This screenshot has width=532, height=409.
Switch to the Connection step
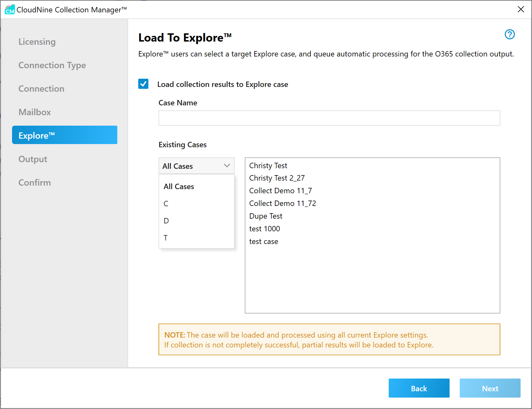coord(42,89)
